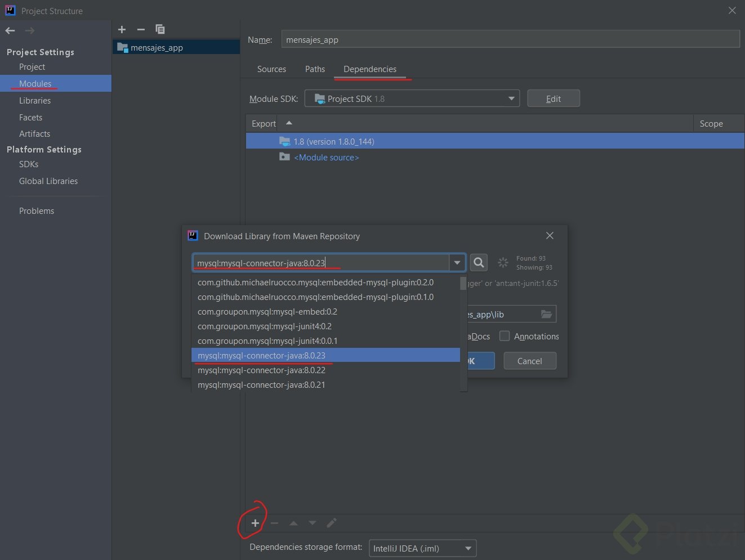Screen dimensions: 745x560
Task: Move dependency up arrow icon
Action: (x=293, y=523)
